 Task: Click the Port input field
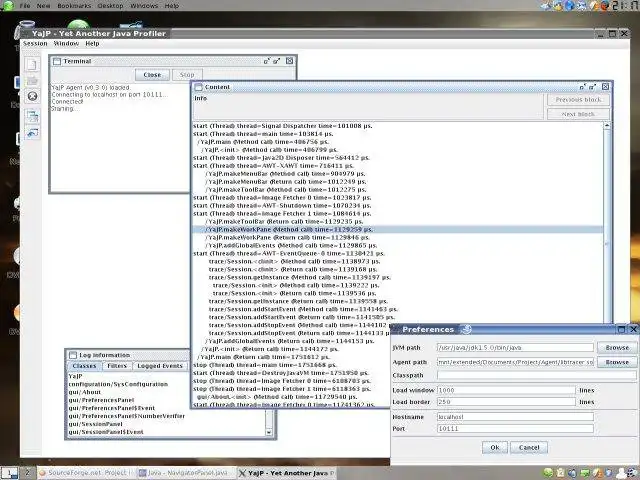(x=515, y=429)
